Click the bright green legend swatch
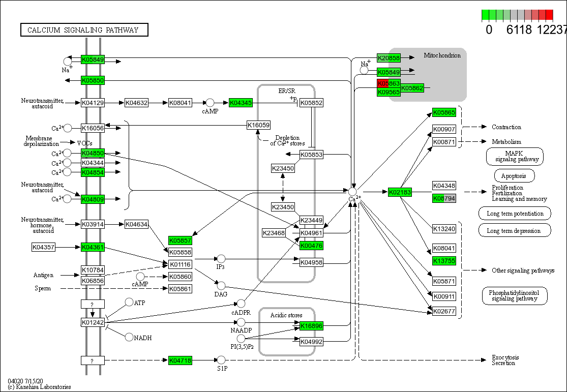567x392 pixels. pos(485,16)
